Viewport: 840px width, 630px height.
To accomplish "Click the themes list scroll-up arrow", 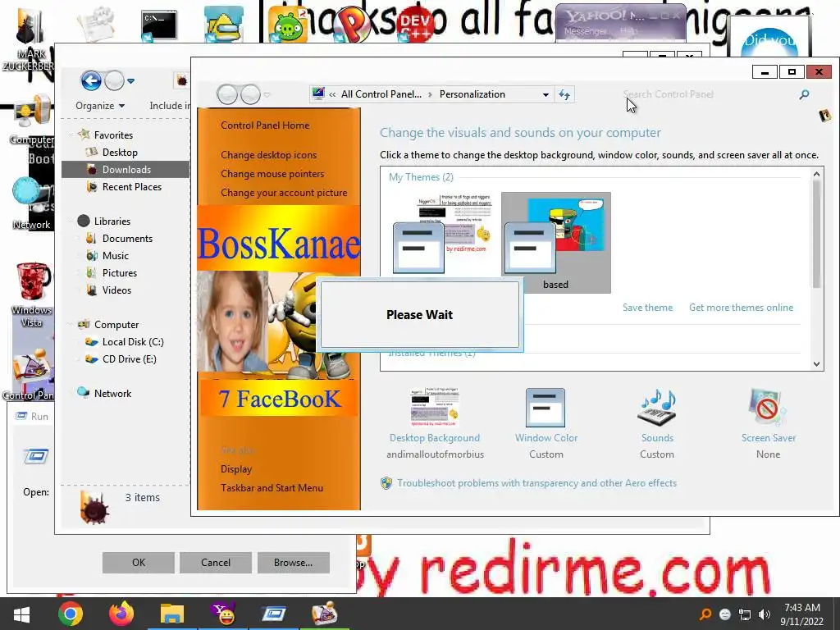I will click(816, 174).
